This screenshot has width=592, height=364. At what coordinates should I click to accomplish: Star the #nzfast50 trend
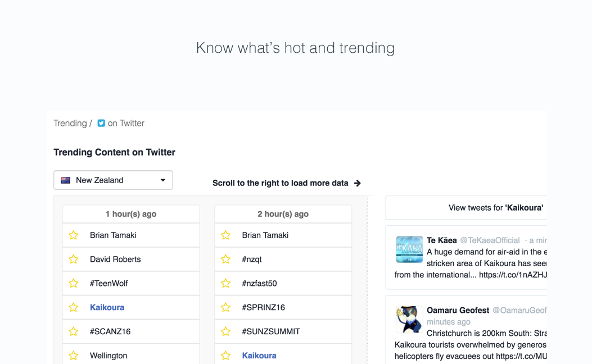[x=225, y=283]
